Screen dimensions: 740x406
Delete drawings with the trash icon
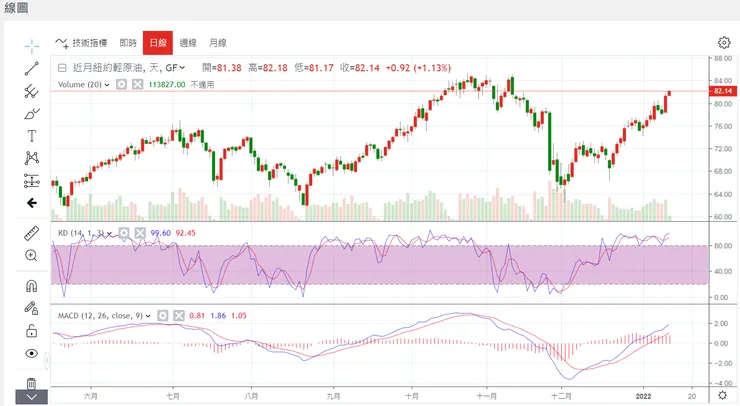pos(31,382)
